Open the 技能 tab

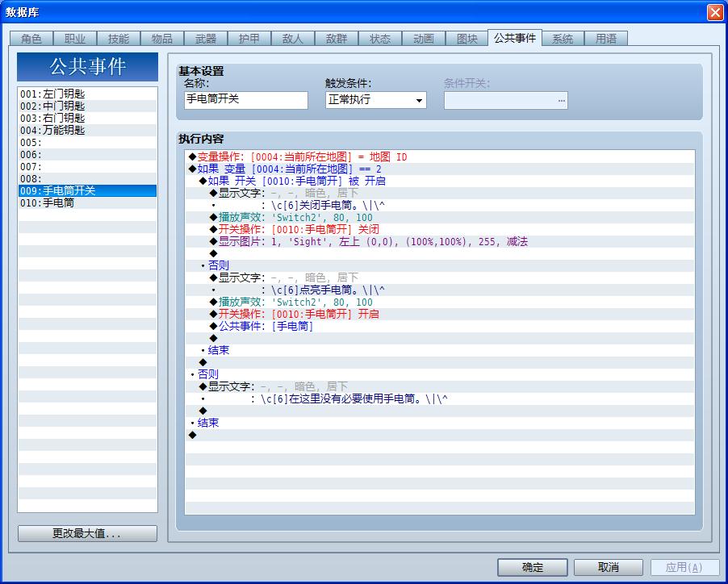(x=119, y=39)
